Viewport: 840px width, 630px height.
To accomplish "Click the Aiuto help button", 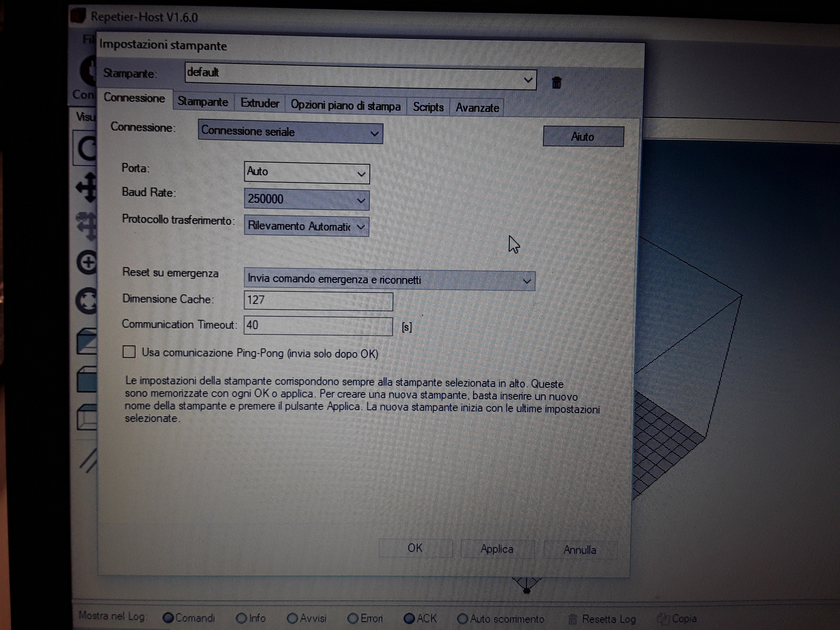I will [x=583, y=136].
